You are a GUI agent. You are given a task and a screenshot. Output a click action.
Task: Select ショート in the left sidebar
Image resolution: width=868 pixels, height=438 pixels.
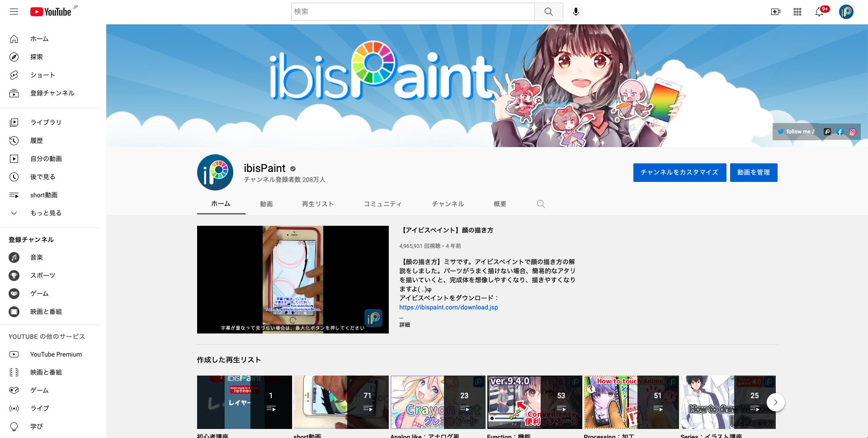point(42,75)
